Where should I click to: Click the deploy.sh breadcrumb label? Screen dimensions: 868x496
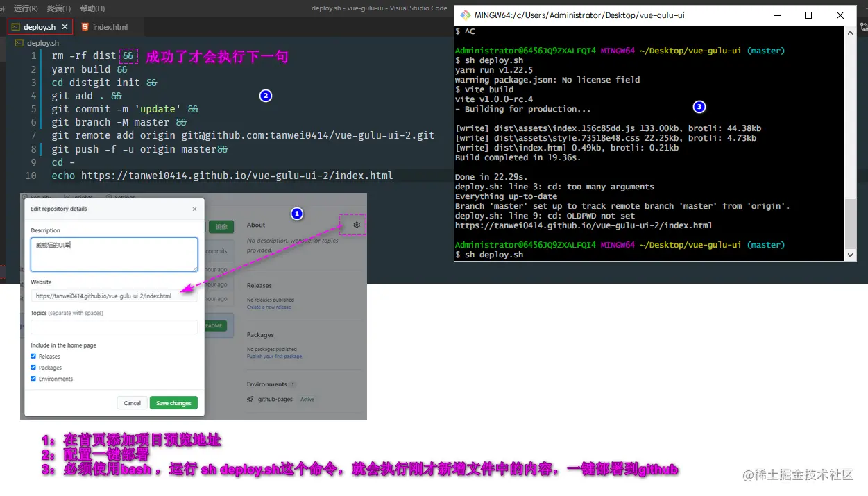pyautogui.click(x=43, y=43)
